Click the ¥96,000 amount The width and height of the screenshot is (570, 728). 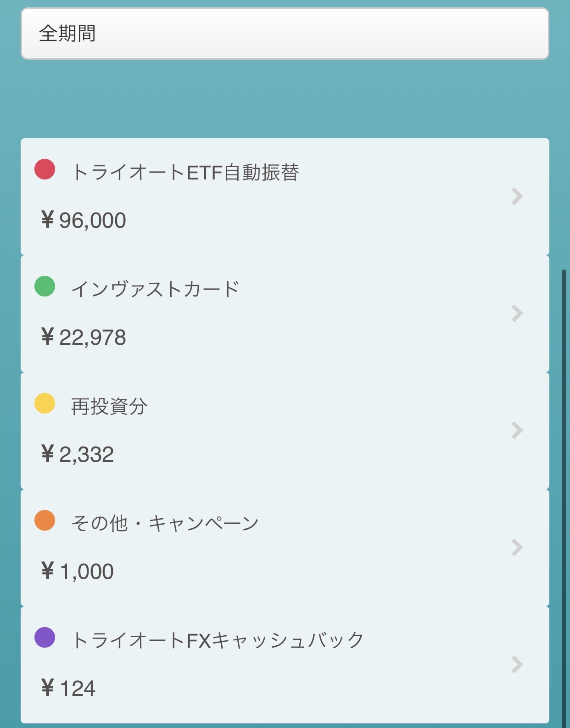[x=84, y=220]
